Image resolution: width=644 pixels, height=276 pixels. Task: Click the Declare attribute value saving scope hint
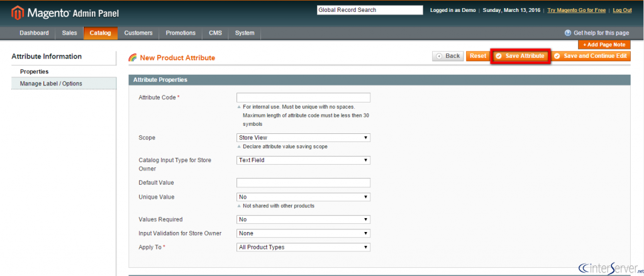click(285, 146)
